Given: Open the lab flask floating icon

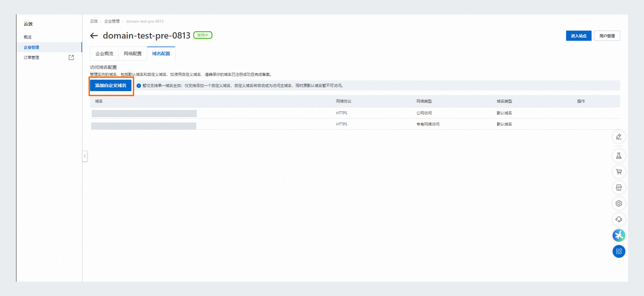Looking at the screenshot, I should [619, 156].
